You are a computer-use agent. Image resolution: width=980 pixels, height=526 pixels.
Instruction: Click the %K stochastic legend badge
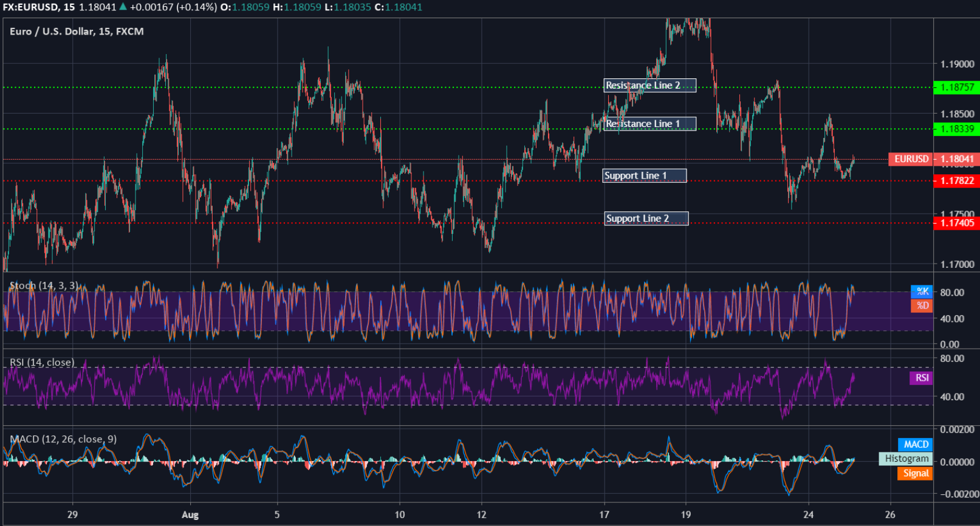[922, 292]
